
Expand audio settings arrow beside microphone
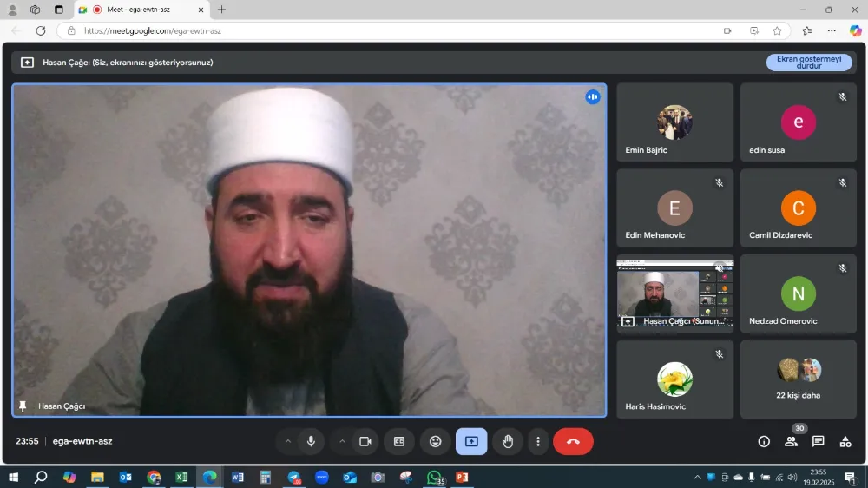pyautogui.click(x=288, y=441)
